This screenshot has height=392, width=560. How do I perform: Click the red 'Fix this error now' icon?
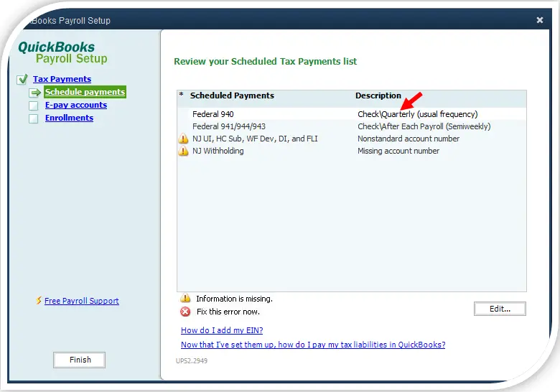coord(185,312)
